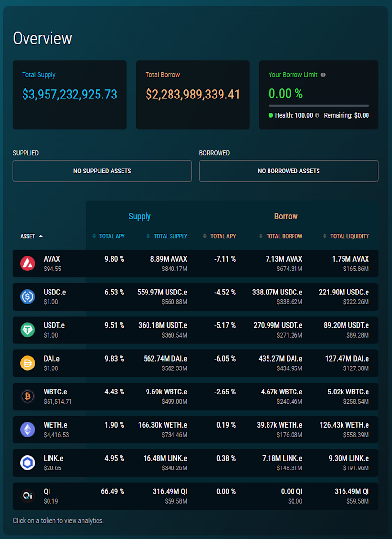Sort by Total Supply column
Screen dimensions: 392x539
[x=167, y=236]
